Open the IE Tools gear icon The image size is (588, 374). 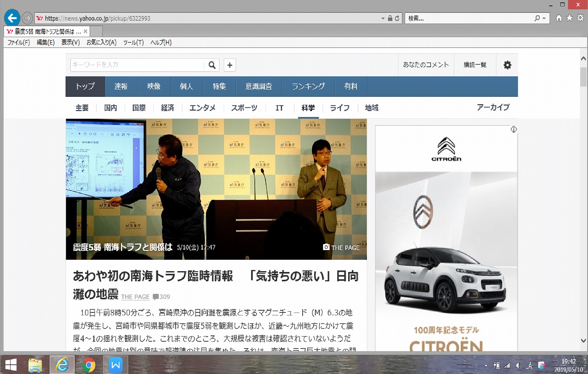tap(580, 18)
